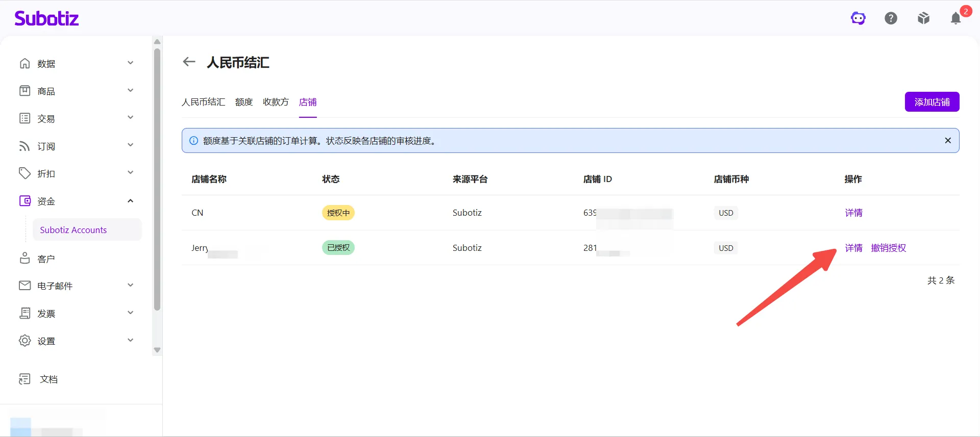Viewport: 980px width, 437px height.
Task: Click the 店铺币种 column header
Action: coord(731,179)
